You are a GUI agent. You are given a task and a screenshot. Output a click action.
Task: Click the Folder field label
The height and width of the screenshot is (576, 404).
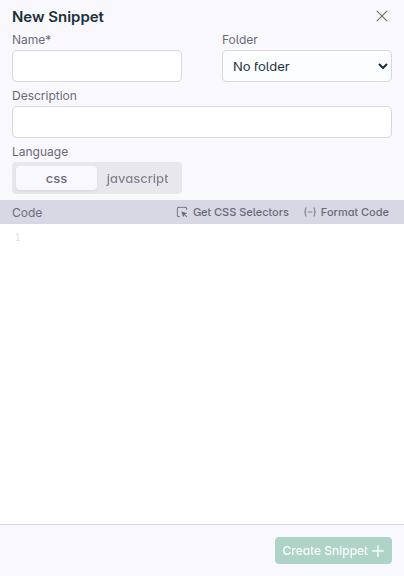click(x=240, y=40)
